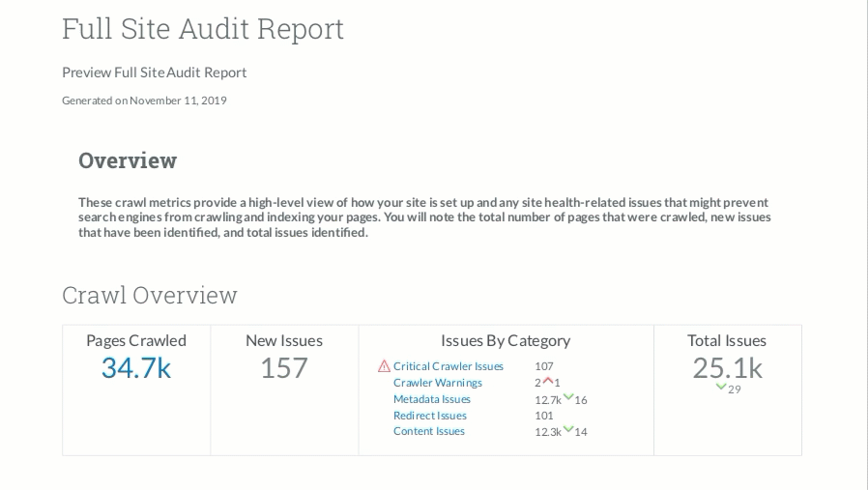The width and height of the screenshot is (868, 490).
Task: Click the Full Site Audit Report title
Action: point(203,29)
